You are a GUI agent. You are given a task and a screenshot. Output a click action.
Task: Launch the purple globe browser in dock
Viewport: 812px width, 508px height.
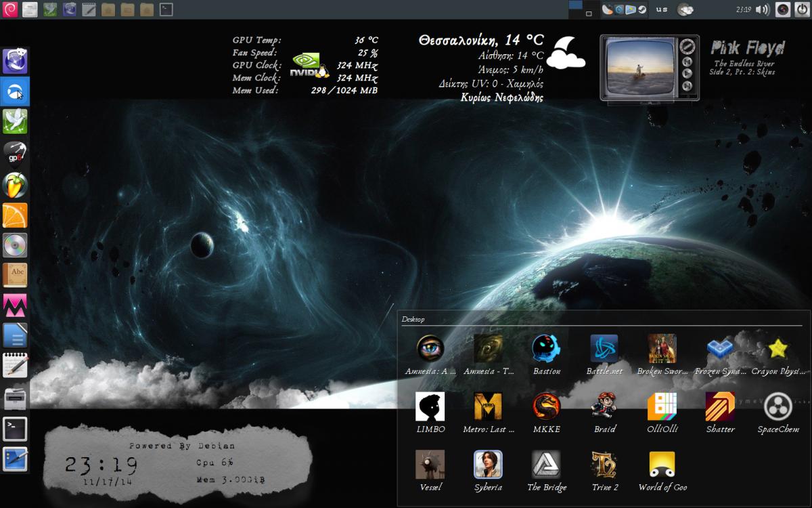pyautogui.click(x=15, y=61)
